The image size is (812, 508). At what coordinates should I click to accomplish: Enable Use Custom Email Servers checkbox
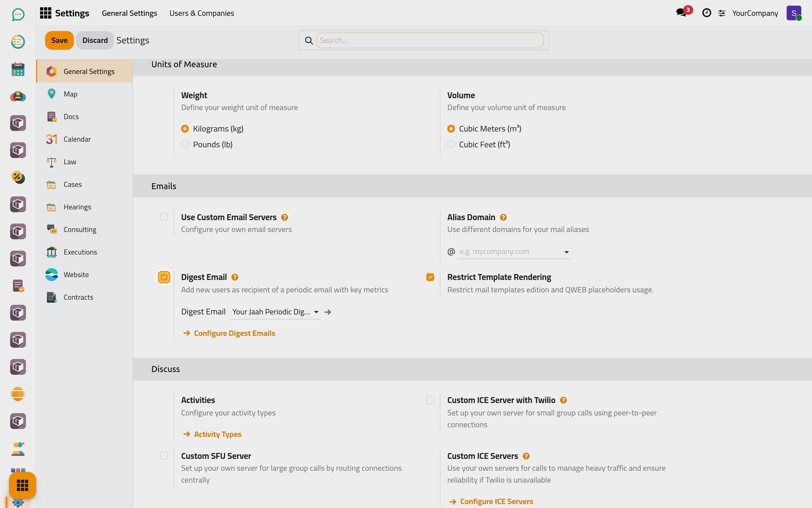164,217
